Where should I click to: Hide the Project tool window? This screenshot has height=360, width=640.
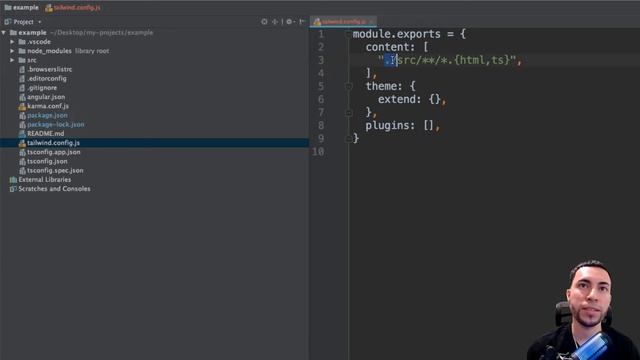tap(302, 22)
